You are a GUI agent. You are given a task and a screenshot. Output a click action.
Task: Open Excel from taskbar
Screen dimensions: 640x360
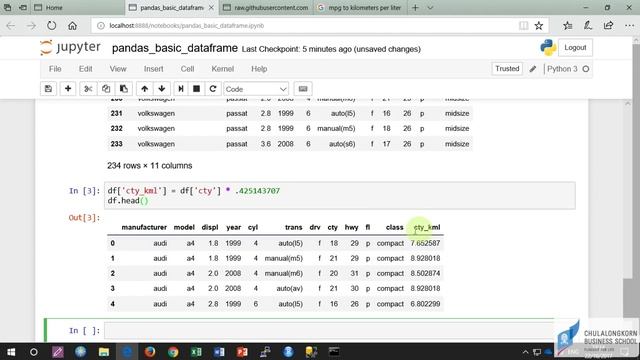click(196, 352)
